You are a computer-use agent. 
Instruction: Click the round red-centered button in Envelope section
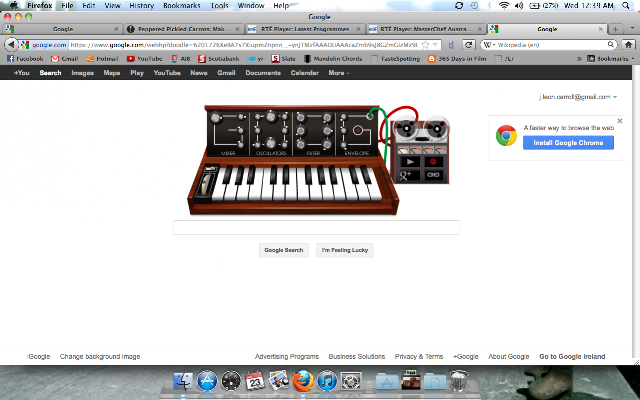[358, 130]
